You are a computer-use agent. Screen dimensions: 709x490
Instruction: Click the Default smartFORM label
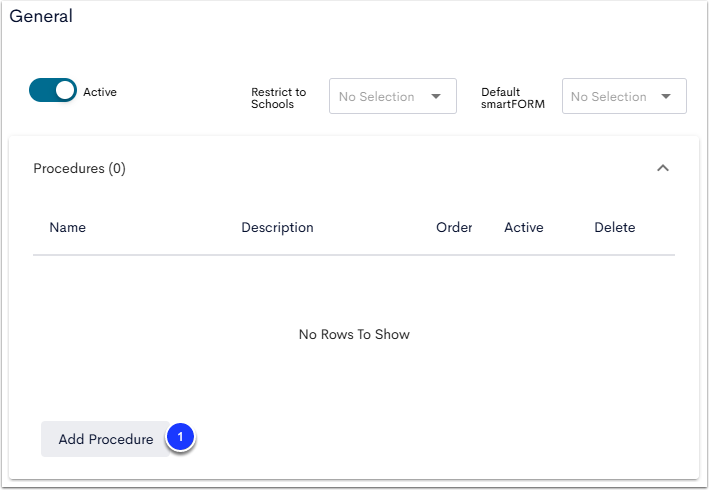[x=513, y=98]
